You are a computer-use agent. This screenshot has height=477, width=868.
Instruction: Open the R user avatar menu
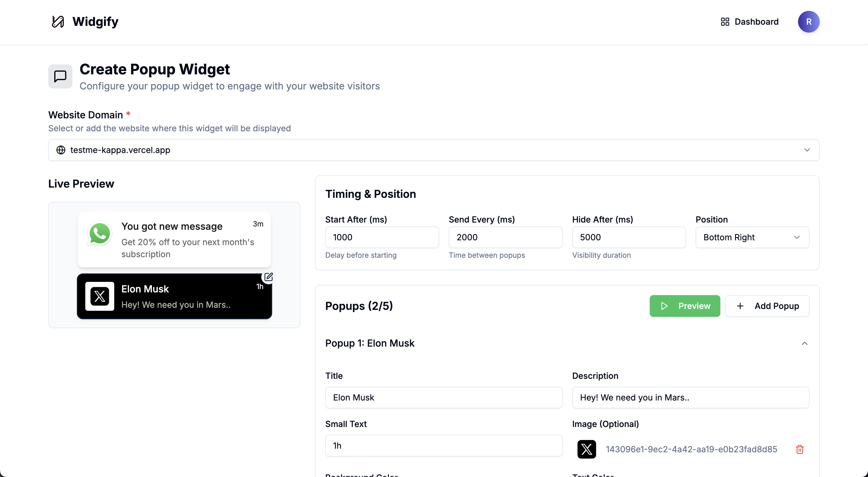(808, 22)
